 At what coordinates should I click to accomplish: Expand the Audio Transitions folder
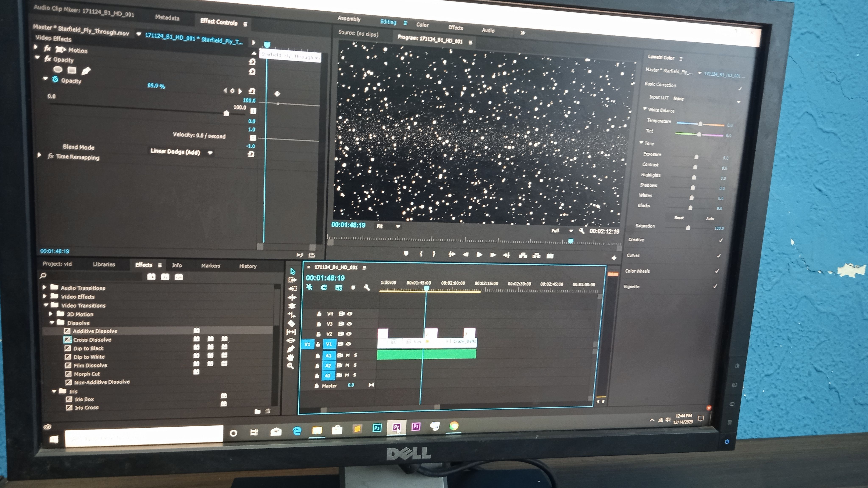pyautogui.click(x=44, y=287)
